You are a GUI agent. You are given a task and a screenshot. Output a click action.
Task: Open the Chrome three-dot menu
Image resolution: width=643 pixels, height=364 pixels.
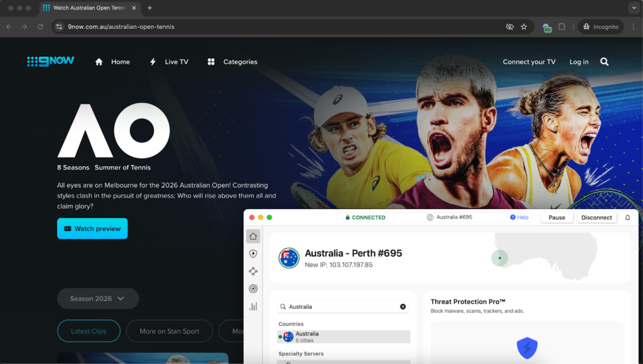coord(633,26)
